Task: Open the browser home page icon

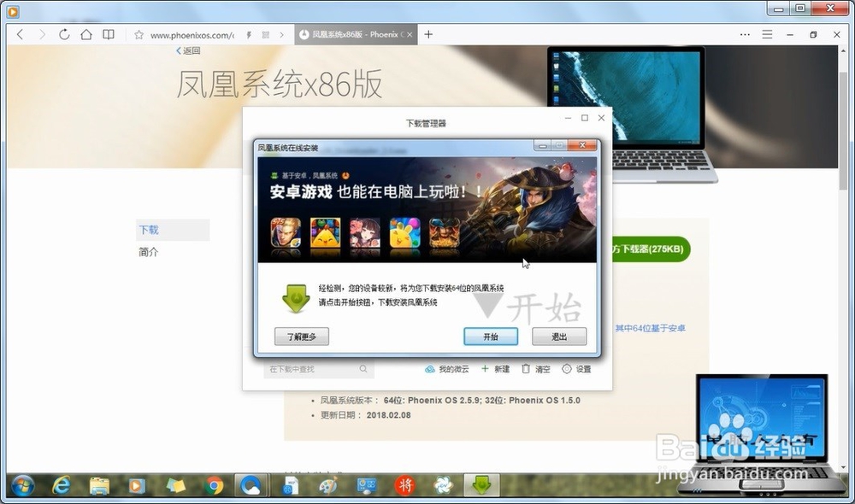Action: pyautogui.click(x=86, y=34)
